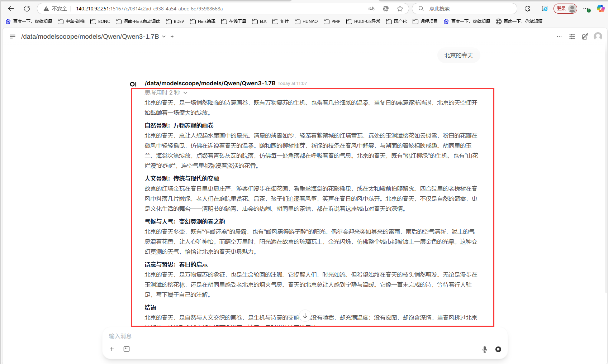Open the browser more options menu

586,9
